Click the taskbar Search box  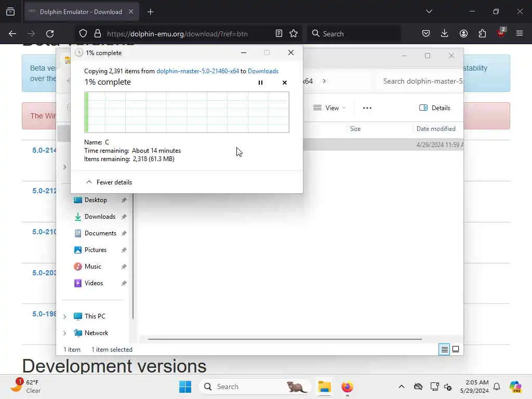coord(255,387)
